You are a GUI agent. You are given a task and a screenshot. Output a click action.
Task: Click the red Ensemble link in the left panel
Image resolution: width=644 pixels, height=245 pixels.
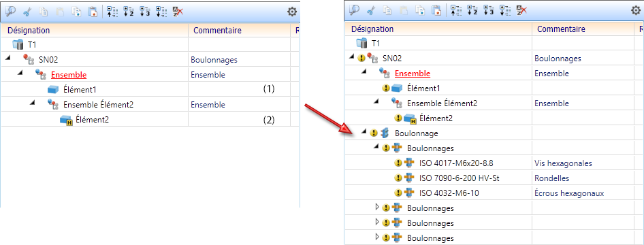(x=69, y=75)
